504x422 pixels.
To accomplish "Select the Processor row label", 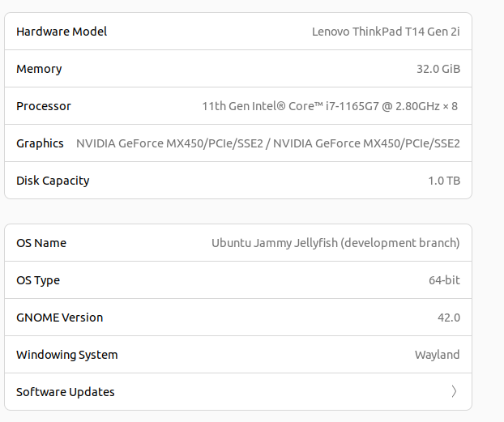I will 44,106.
